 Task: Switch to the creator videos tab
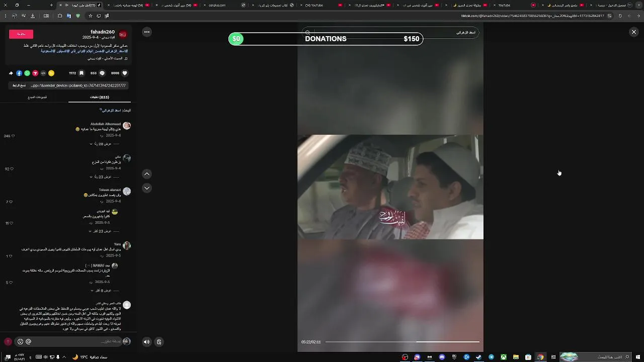[x=38, y=97]
